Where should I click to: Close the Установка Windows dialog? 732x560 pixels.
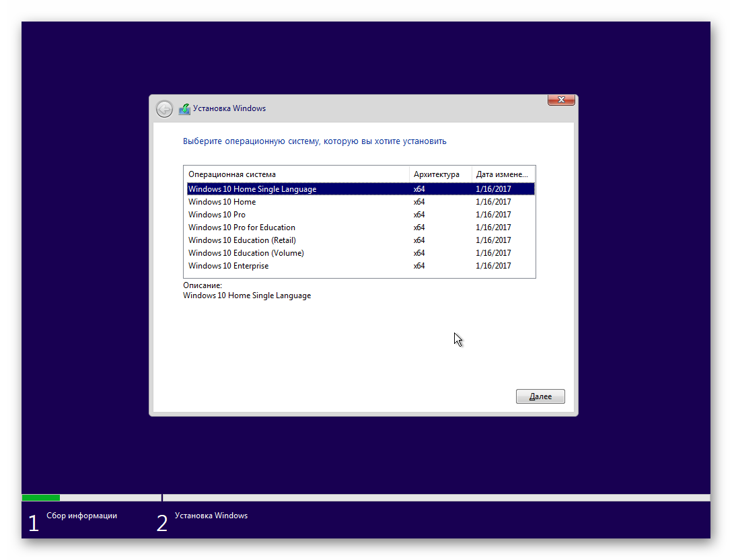[561, 100]
